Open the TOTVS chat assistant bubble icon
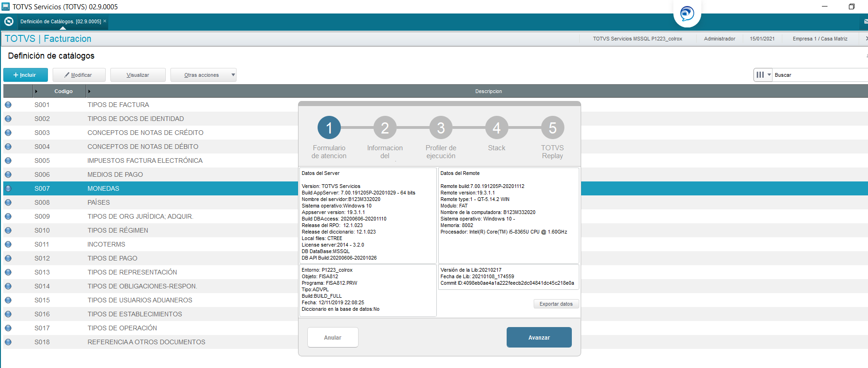Viewport: 868px width, 368px height. pyautogui.click(x=687, y=13)
